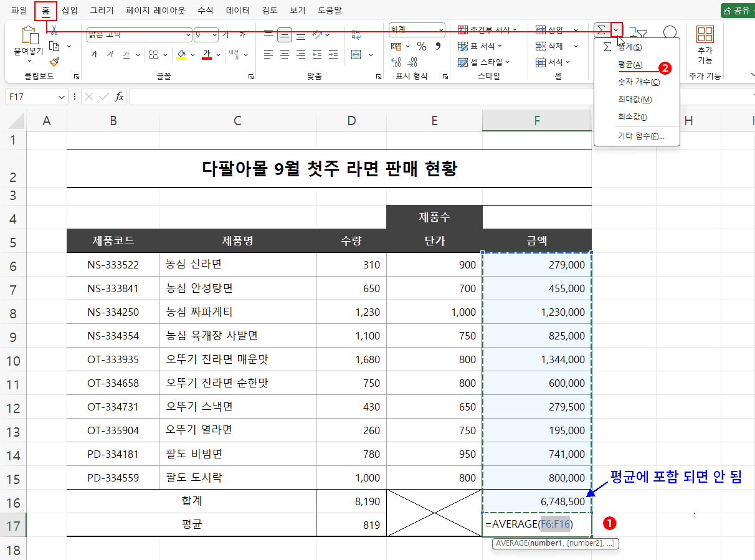The width and height of the screenshot is (755, 560).
Task: Click the Comma Style icon
Action: click(x=437, y=47)
